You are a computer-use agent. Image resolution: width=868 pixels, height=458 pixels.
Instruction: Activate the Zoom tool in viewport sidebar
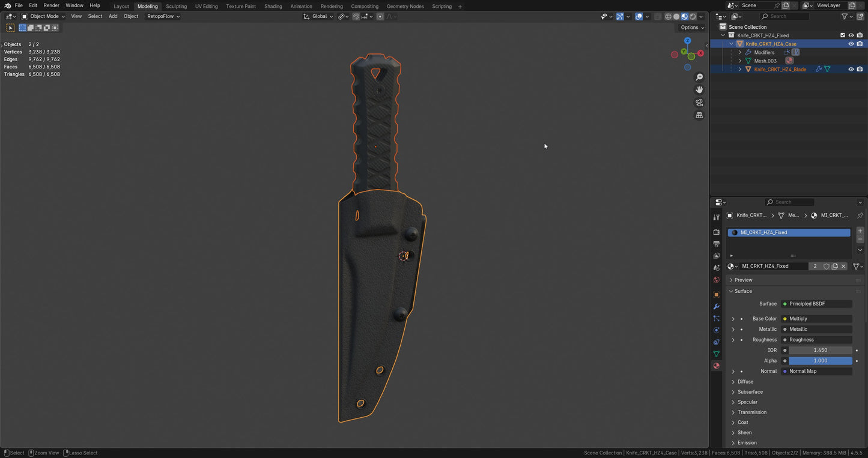[699, 77]
